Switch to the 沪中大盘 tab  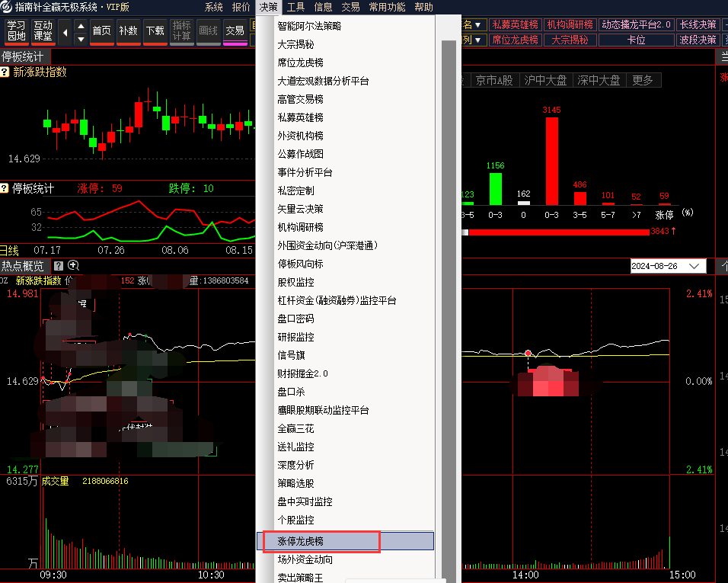coord(545,80)
